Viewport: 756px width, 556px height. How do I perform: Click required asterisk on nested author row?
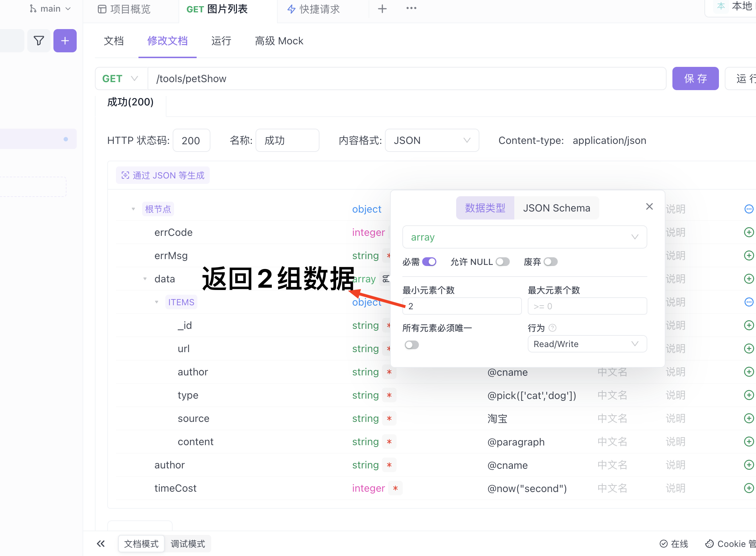click(x=389, y=372)
